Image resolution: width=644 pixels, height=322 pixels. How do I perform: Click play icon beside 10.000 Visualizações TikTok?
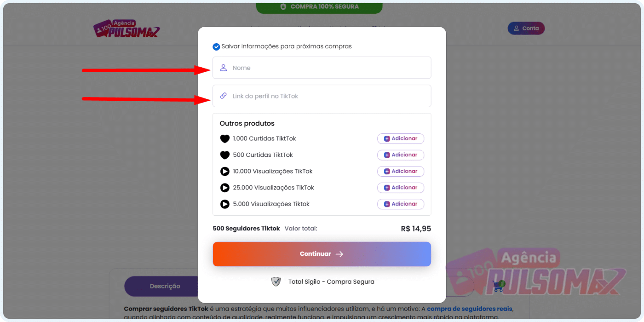pyautogui.click(x=224, y=172)
